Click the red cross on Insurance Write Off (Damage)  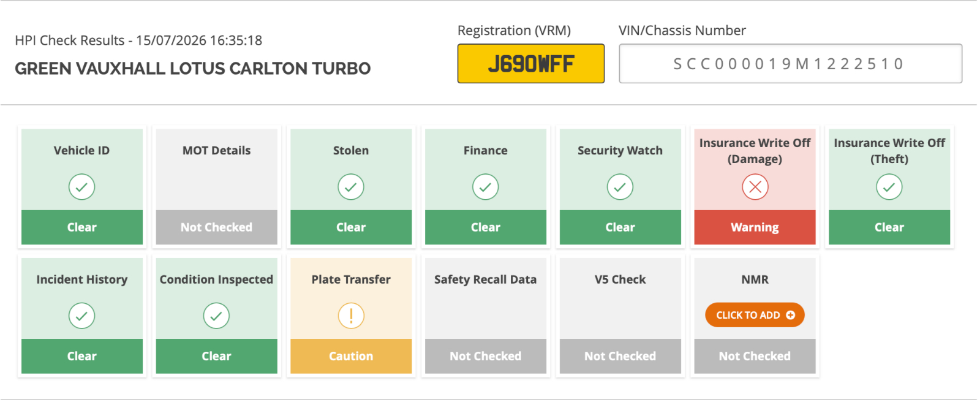point(755,187)
